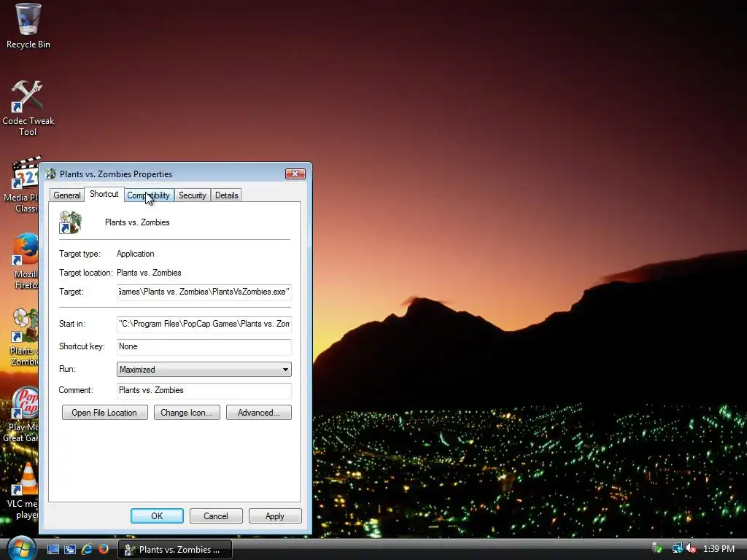Click the Cancel button
Screen dimensions: 747x560
click(216, 516)
